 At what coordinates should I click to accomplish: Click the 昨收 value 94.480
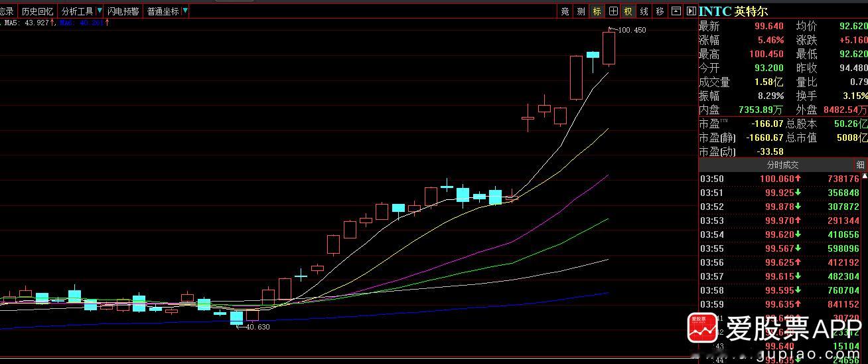853,68
